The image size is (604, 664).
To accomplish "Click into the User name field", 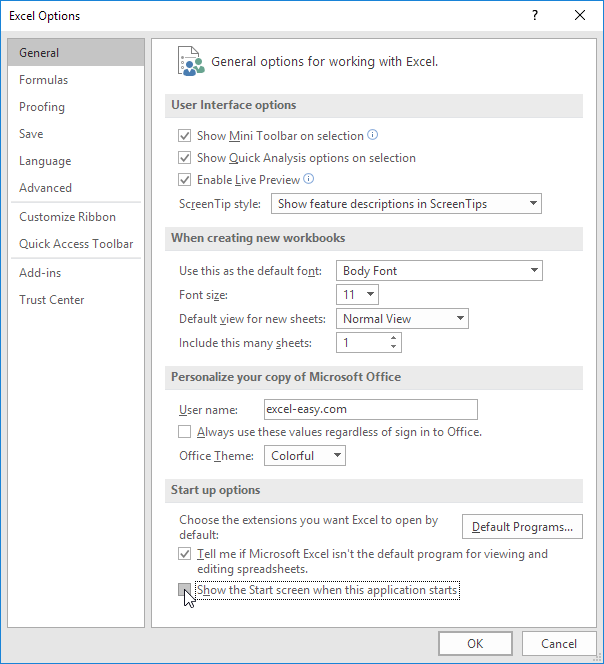I will [x=371, y=409].
